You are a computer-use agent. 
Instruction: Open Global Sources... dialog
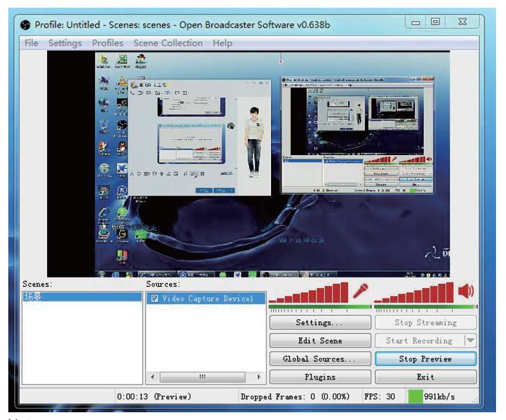click(x=320, y=359)
